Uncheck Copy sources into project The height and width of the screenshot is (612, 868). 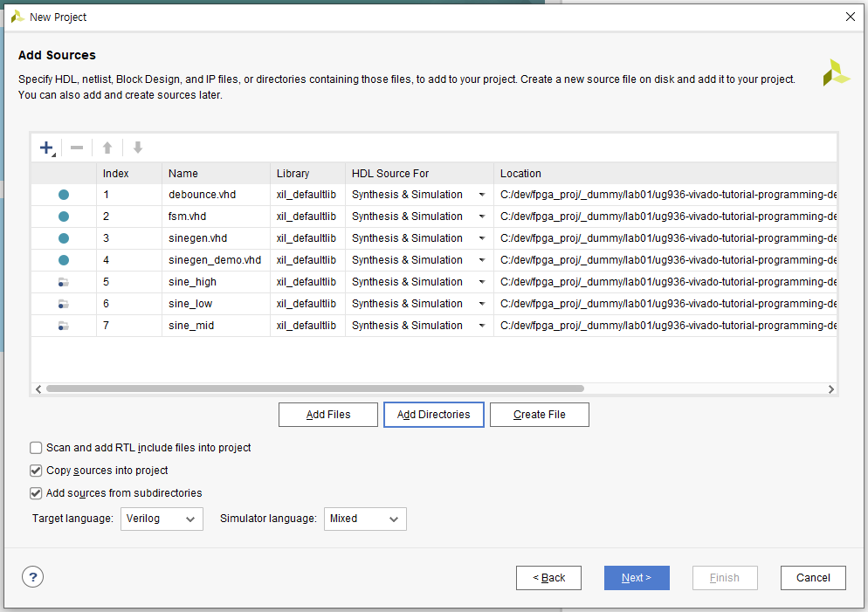(x=36, y=471)
